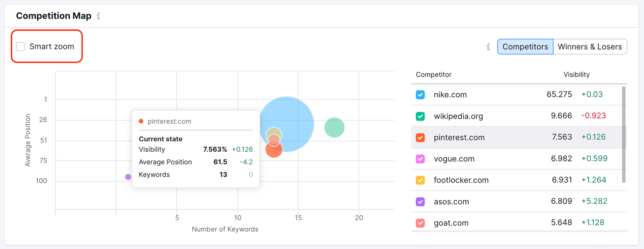Click the footlocker.com domain name

[x=461, y=180]
